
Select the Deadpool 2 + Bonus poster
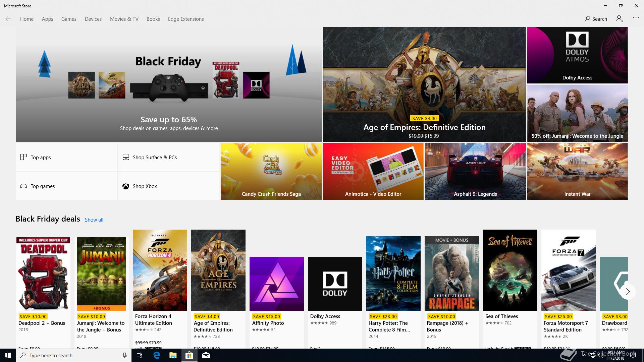pyautogui.click(x=43, y=274)
